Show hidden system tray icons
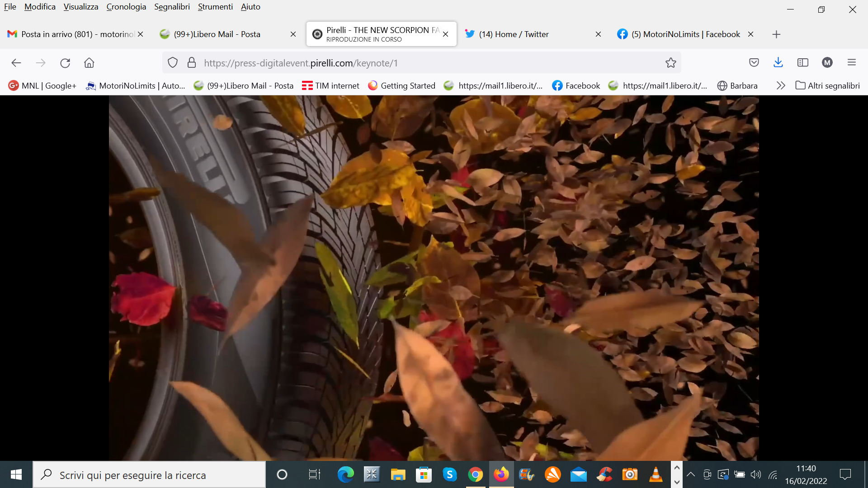 click(x=691, y=474)
